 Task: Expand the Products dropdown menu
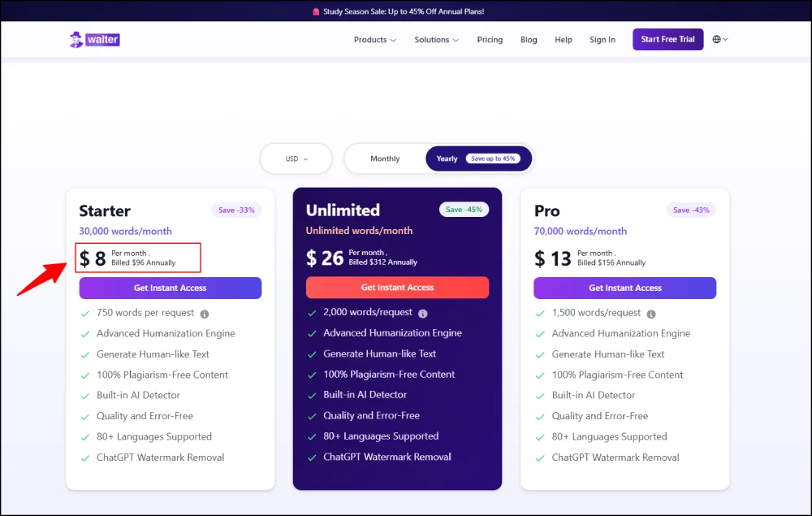click(374, 39)
